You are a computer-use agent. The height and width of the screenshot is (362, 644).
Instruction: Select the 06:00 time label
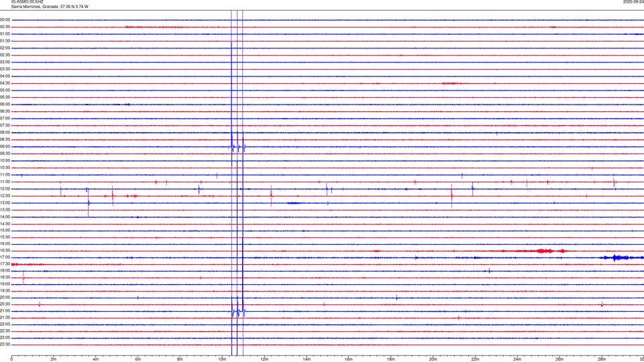click(x=5, y=105)
